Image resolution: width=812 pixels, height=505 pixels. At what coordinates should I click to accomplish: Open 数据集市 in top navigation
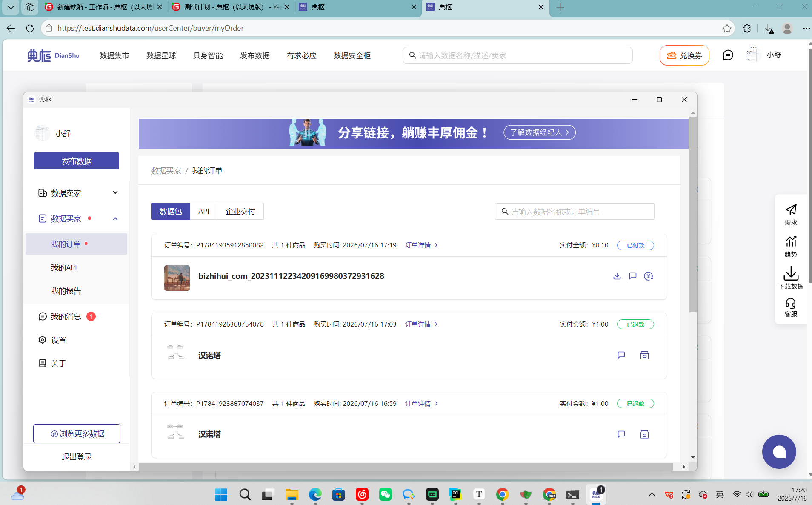(x=114, y=55)
